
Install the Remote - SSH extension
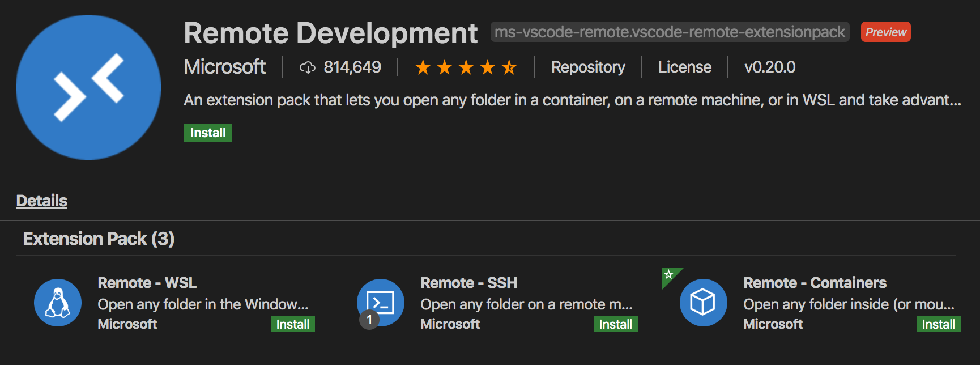615,324
